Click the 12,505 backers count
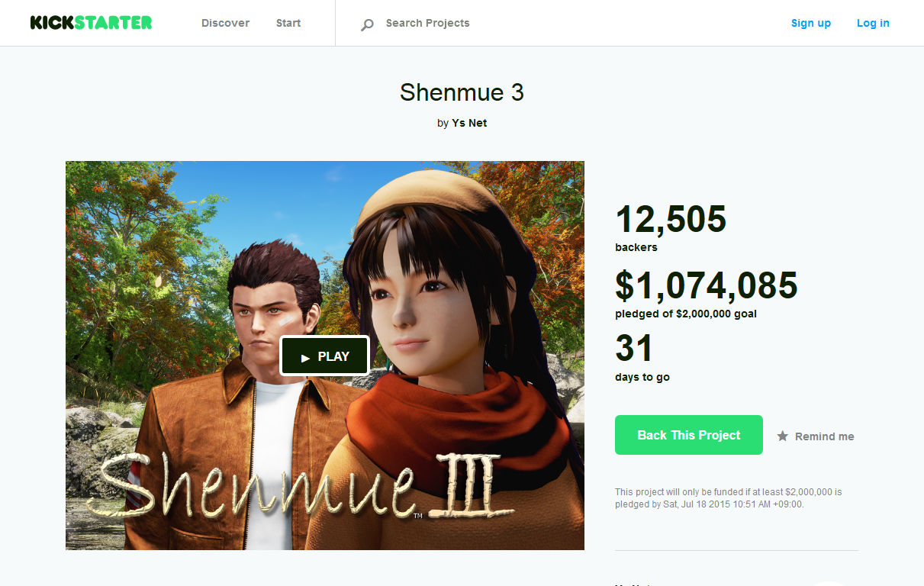The width and height of the screenshot is (924, 586). [x=671, y=220]
